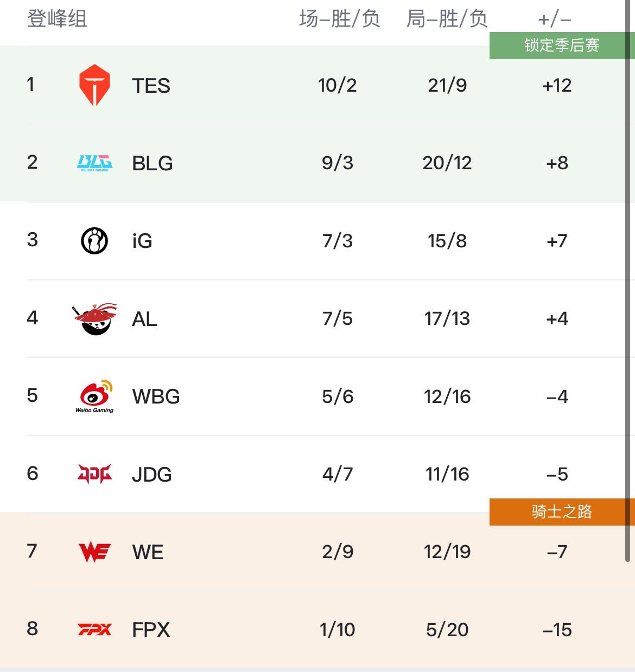This screenshot has height=672, width=635.
Task: Click the 场-胜/负 column header
Action: point(339,19)
